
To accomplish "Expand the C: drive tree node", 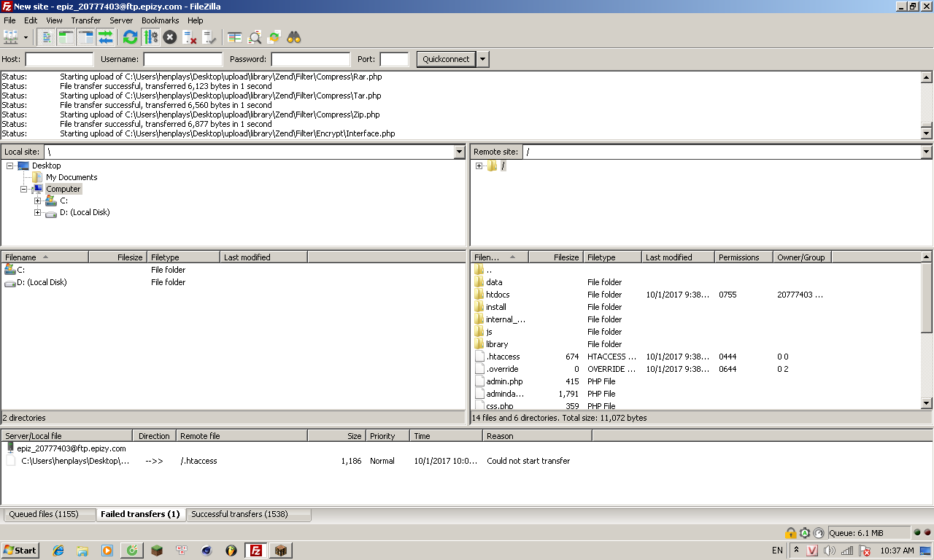I will click(x=37, y=201).
